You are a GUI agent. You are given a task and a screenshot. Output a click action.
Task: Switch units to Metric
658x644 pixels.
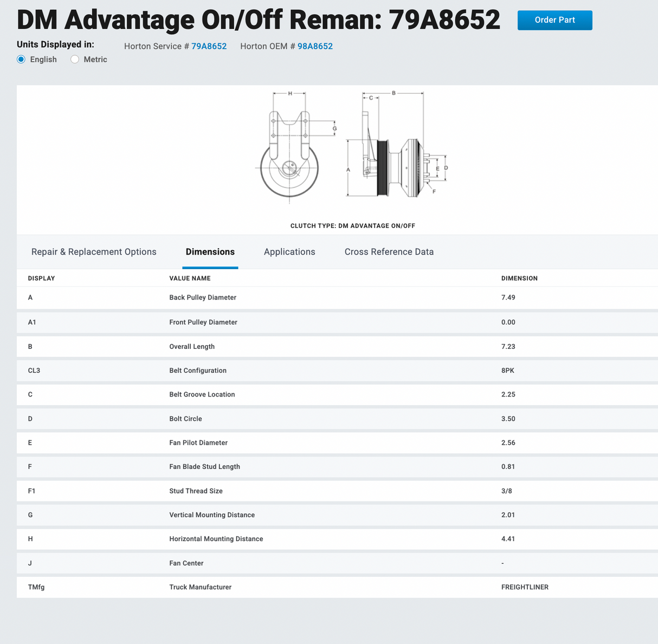(x=75, y=60)
